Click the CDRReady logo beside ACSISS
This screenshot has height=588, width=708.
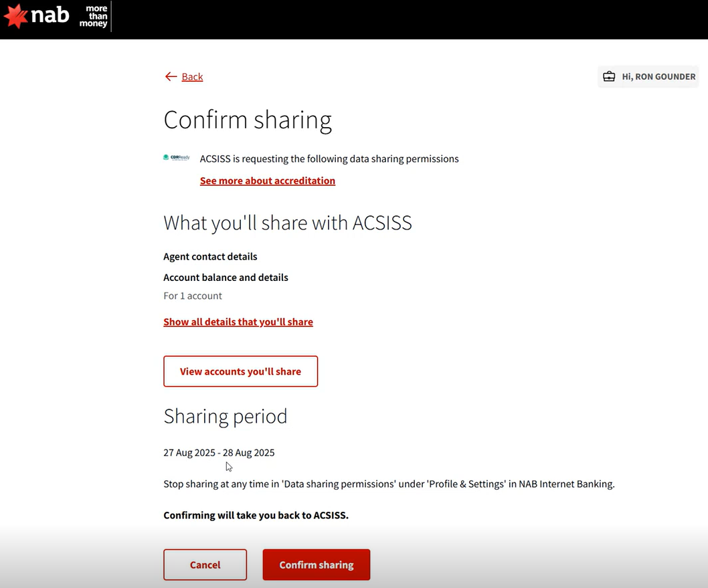tap(177, 159)
